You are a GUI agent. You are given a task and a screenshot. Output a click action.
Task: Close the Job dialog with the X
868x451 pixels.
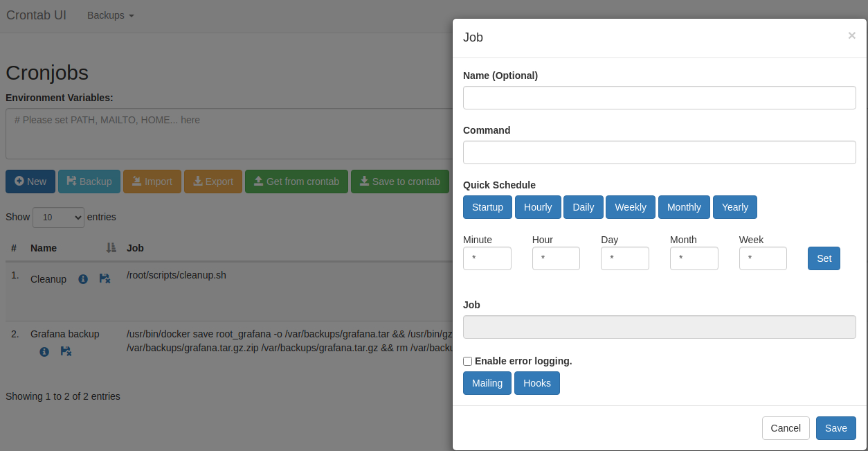coord(851,36)
